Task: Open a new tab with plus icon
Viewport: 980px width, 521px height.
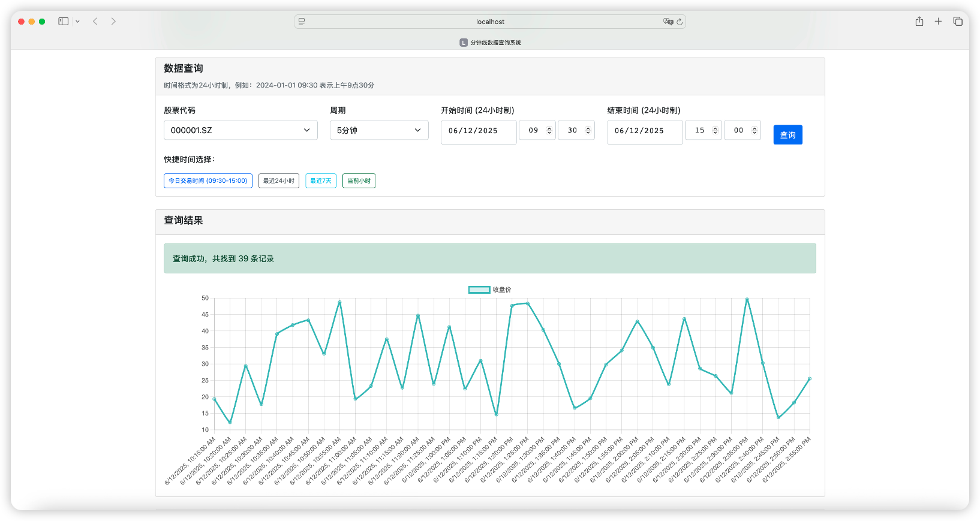Action: [x=938, y=22]
